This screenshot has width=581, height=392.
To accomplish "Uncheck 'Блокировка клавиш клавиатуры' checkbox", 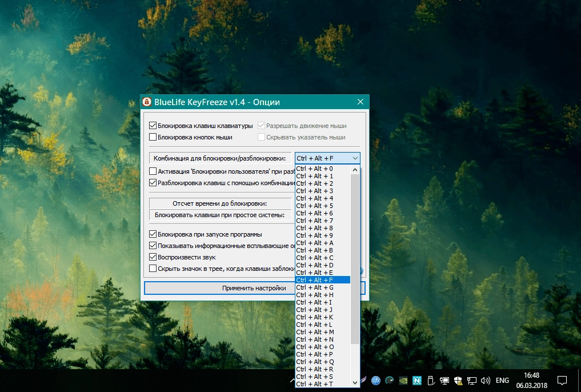I will [x=153, y=126].
